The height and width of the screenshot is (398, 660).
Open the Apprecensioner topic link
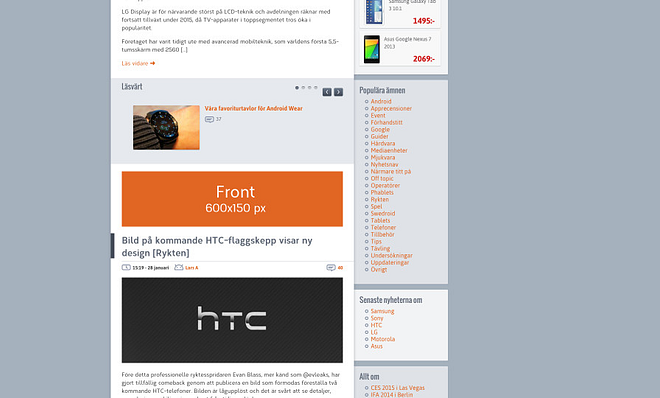click(x=391, y=109)
